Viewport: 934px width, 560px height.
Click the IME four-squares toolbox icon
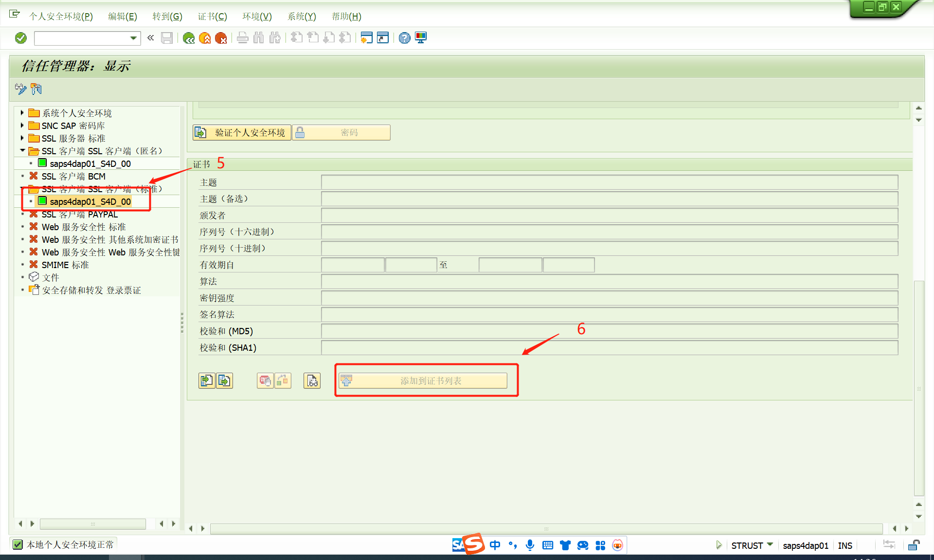600,545
